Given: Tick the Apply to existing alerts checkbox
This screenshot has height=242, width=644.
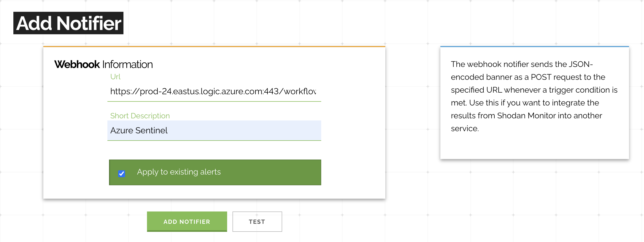Looking at the screenshot, I should pyautogui.click(x=122, y=174).
